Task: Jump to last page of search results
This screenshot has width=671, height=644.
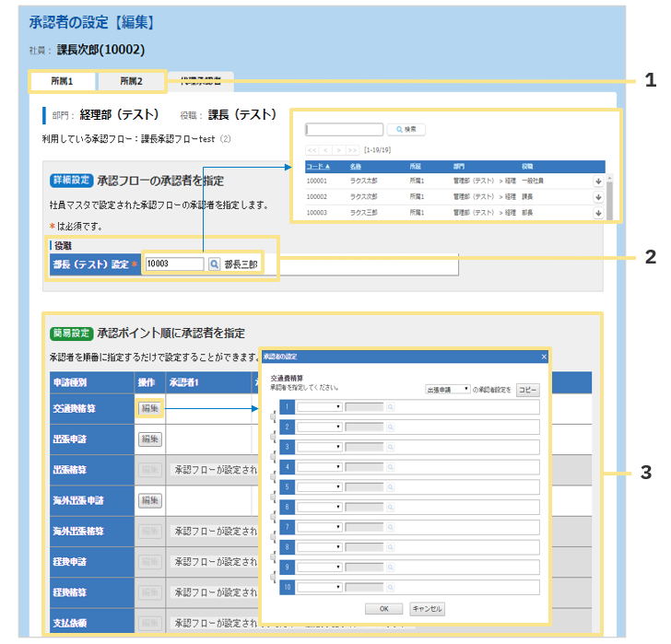Action: 352,148
